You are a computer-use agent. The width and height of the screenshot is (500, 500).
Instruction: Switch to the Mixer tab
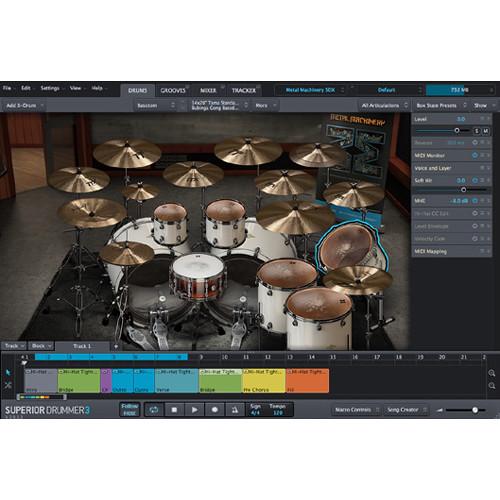tap(208, 90)
